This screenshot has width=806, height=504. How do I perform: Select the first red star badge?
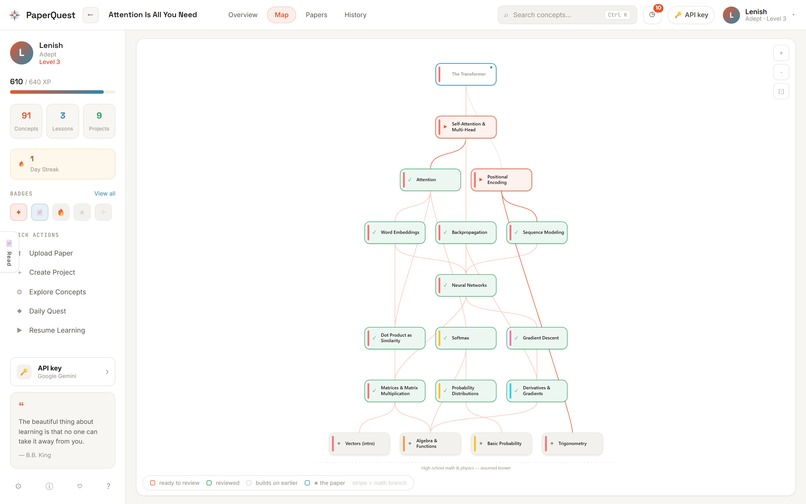pyautogui.click(x=19, y=212)
